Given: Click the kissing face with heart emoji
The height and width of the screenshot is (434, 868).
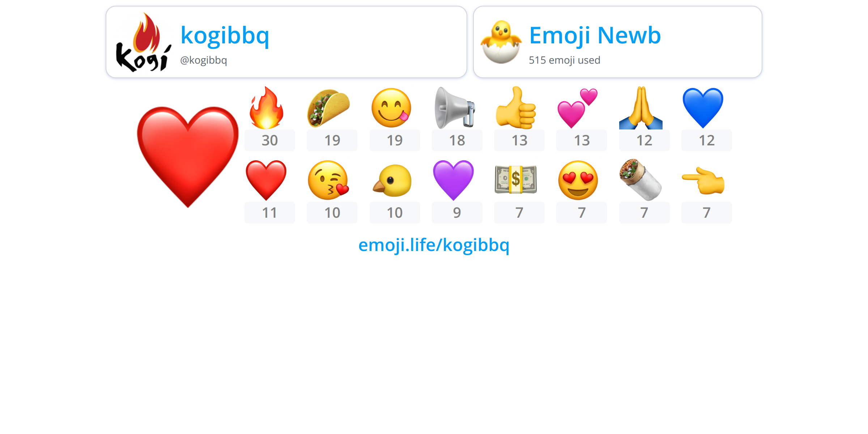Looking at the screenshot, I should click(x=328, y=180).
